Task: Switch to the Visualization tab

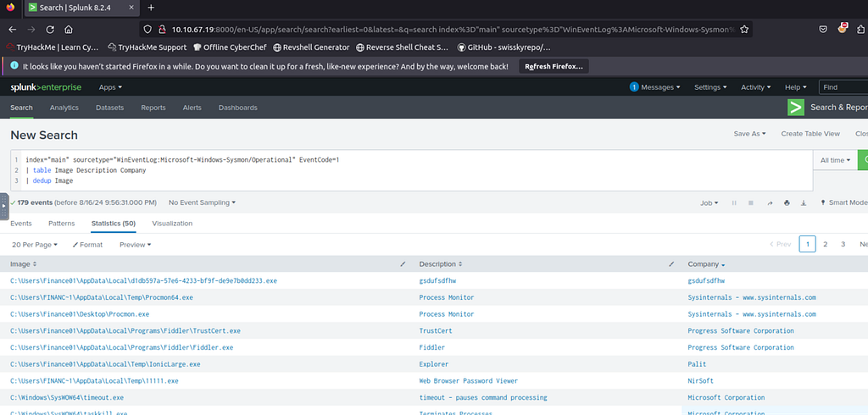Action: (x=172, y=224)
